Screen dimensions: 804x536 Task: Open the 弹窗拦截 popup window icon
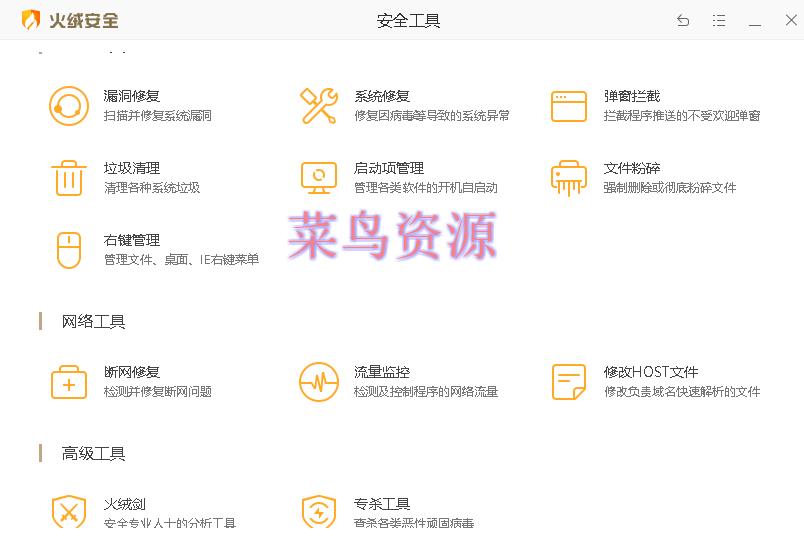point(569,106)
